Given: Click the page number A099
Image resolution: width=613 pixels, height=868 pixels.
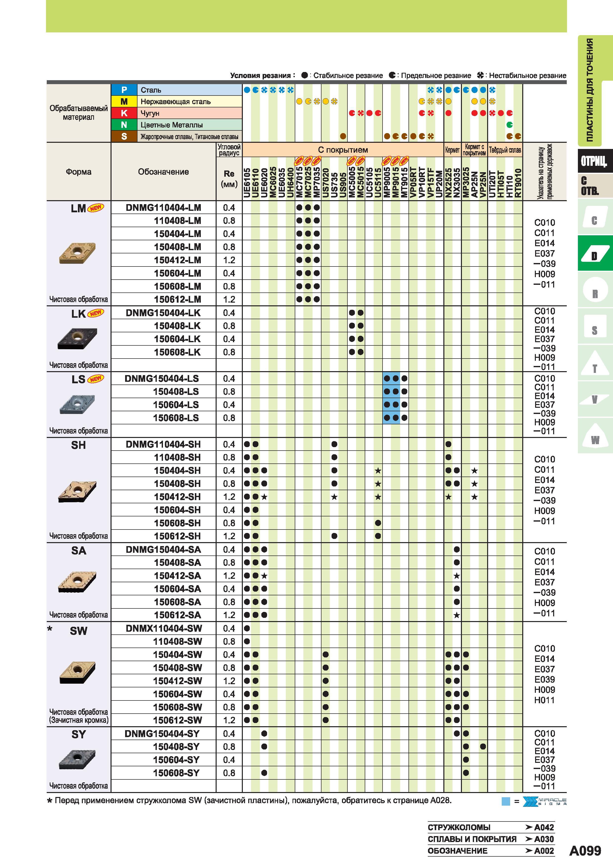Looking at the screenshot, I should tap(585, 851).
